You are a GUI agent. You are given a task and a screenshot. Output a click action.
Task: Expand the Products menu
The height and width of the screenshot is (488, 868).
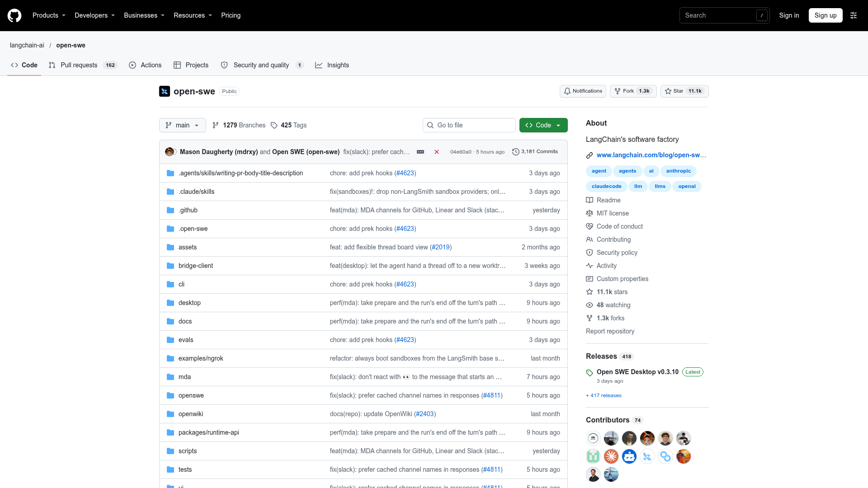point(49,15)
